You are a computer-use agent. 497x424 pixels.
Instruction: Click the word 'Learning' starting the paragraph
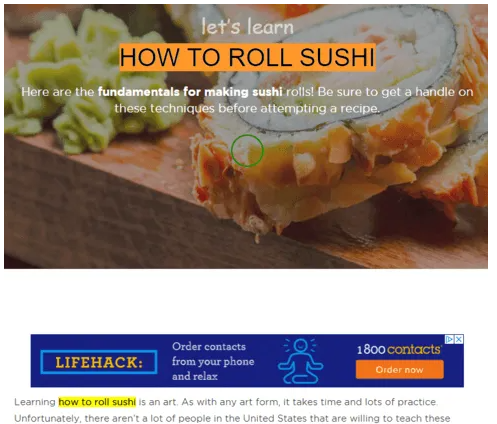click(x=35, y=402)
